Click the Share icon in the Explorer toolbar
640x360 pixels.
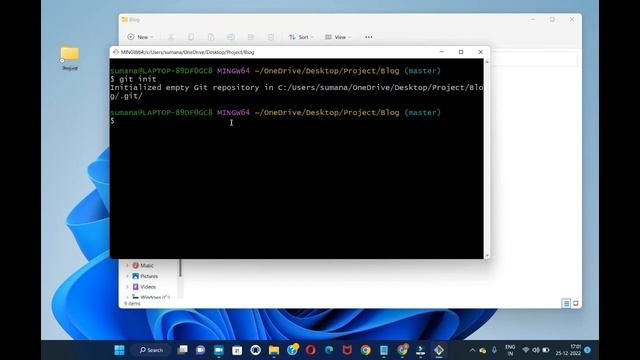tap(251, 37)
